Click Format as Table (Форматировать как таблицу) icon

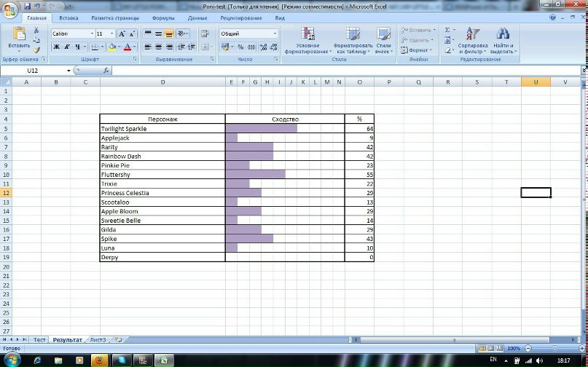353,41
